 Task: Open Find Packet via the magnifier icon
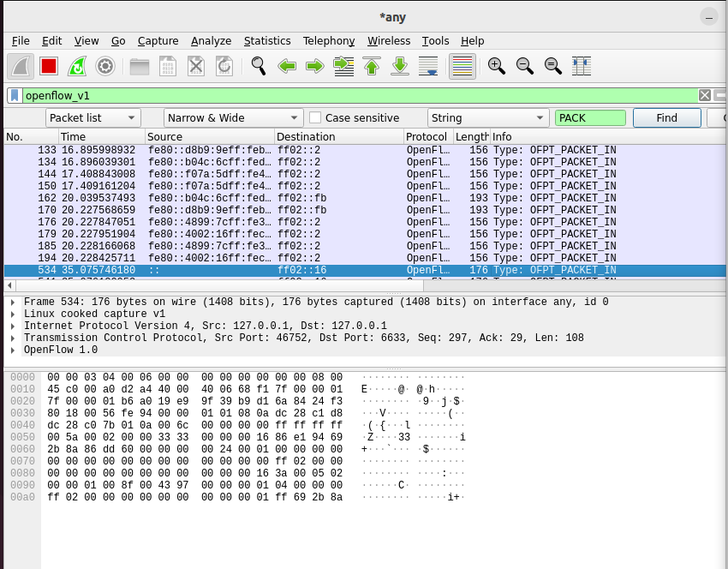tap(258, 67)
